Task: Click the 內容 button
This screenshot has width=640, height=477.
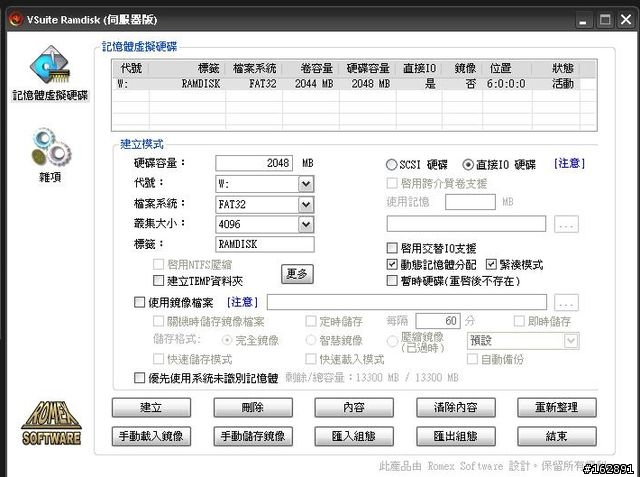Action: coord(354,407)
